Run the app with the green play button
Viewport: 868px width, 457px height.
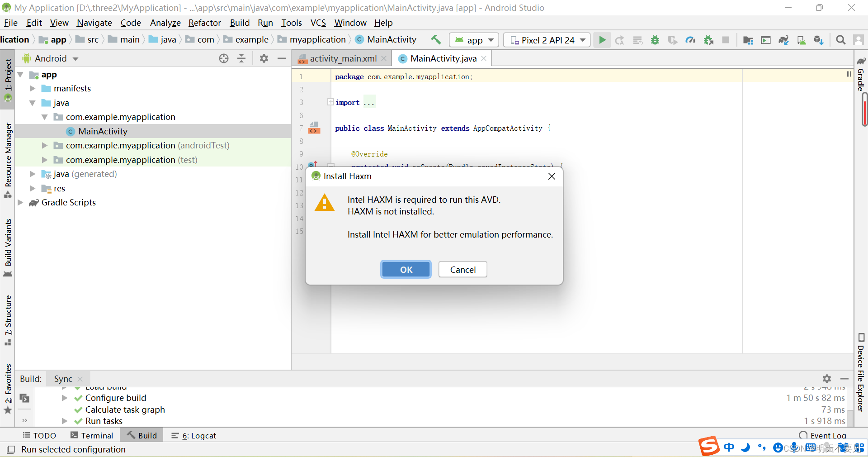tap(602, 40)
